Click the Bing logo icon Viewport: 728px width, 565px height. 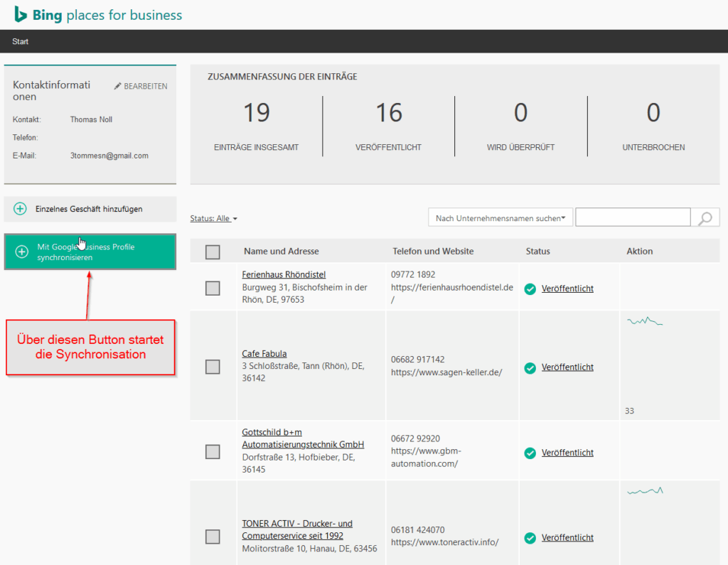click(21, 14)
